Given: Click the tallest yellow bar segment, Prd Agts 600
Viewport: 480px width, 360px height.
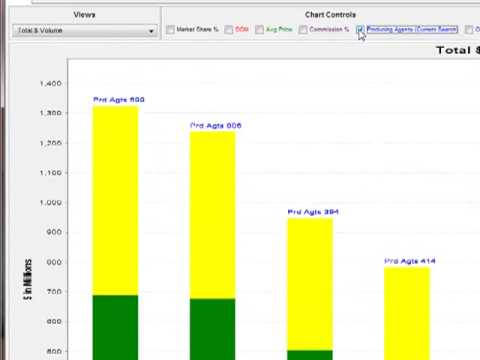Looking at the screenshot, I should click(x=115, y=201).
